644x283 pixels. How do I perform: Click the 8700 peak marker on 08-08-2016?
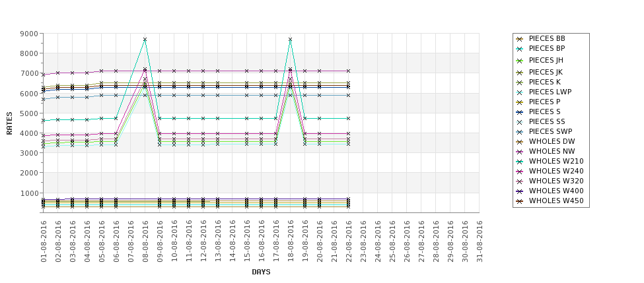[145, 40]
